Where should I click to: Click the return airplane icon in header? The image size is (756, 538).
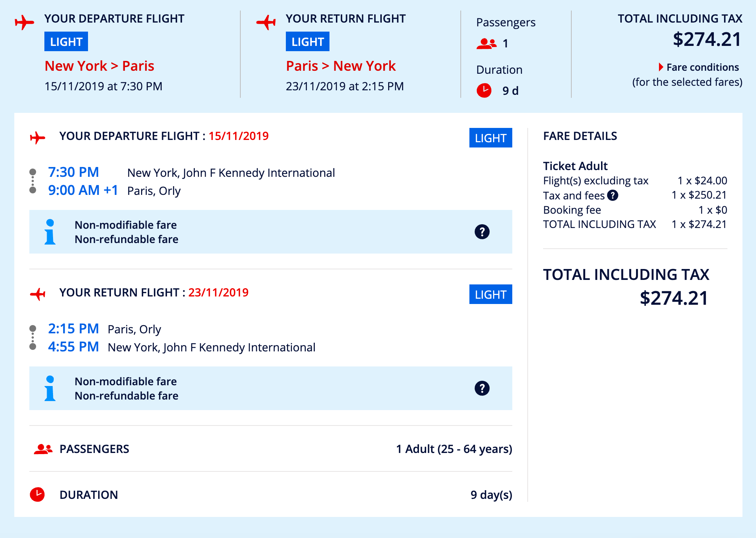(266, 22)
